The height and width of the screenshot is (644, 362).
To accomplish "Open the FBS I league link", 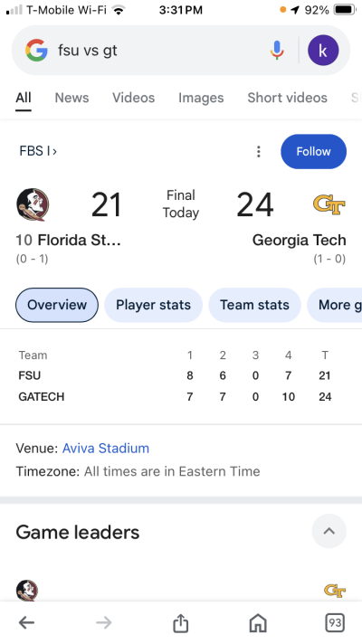I will (x=38, y=151).
